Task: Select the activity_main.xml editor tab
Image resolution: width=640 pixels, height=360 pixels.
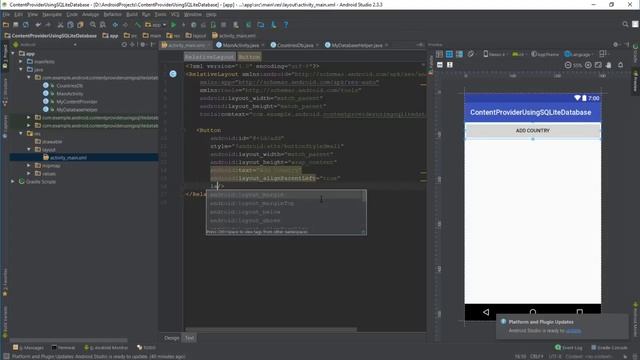Action: tap(186, 45)
